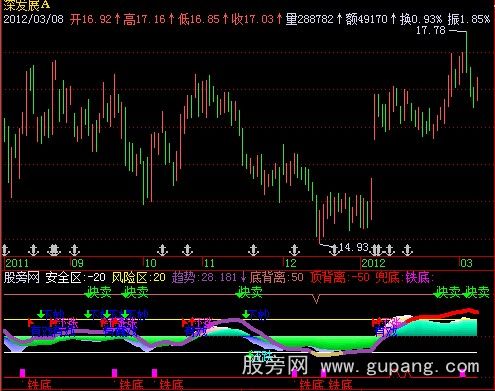This screenshot has width=495, height=391.
Task: Click the red 顶背离:-50 indicator label
Action: coord(340,277)
